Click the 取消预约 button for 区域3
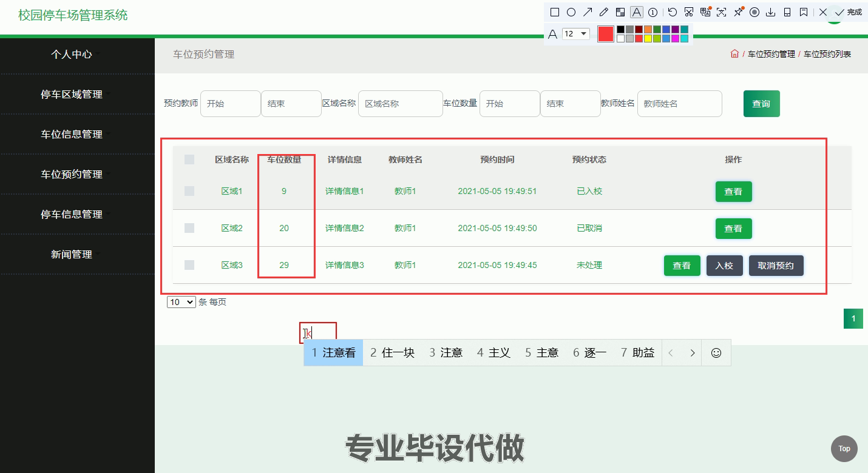The image size is (868, 473). [776, 266]
